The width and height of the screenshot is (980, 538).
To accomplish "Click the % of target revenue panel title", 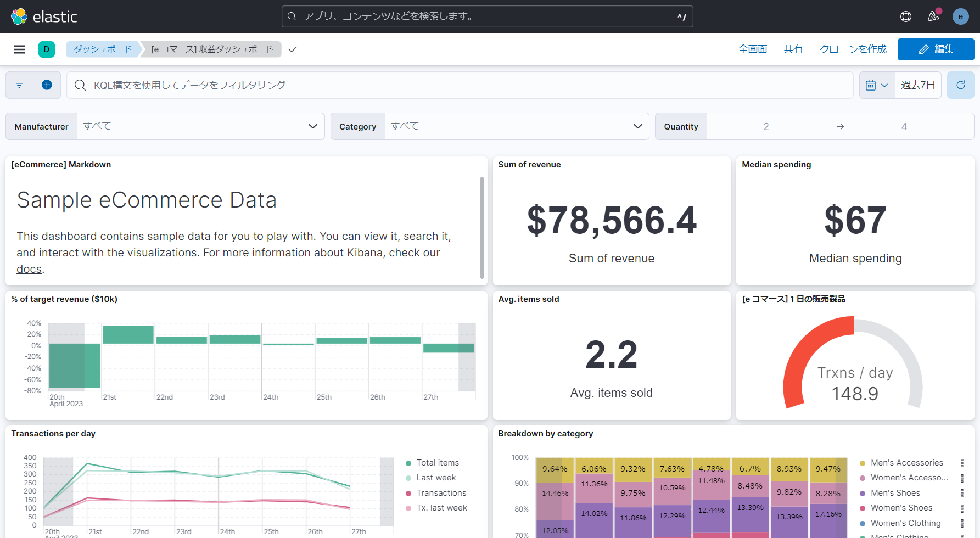I will point(64,299).
